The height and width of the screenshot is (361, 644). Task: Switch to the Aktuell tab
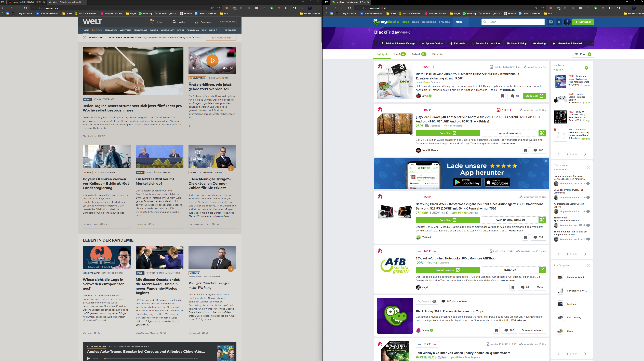coord(419,54)
